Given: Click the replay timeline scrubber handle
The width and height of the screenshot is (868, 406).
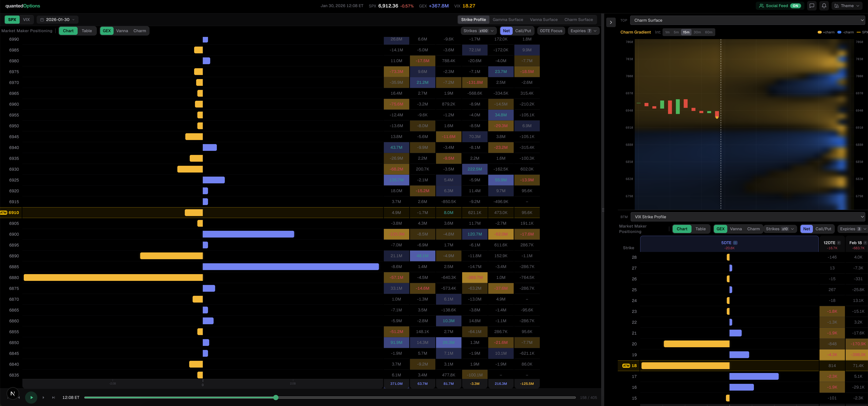Looking at the screenshot, I should pos(276,397).
